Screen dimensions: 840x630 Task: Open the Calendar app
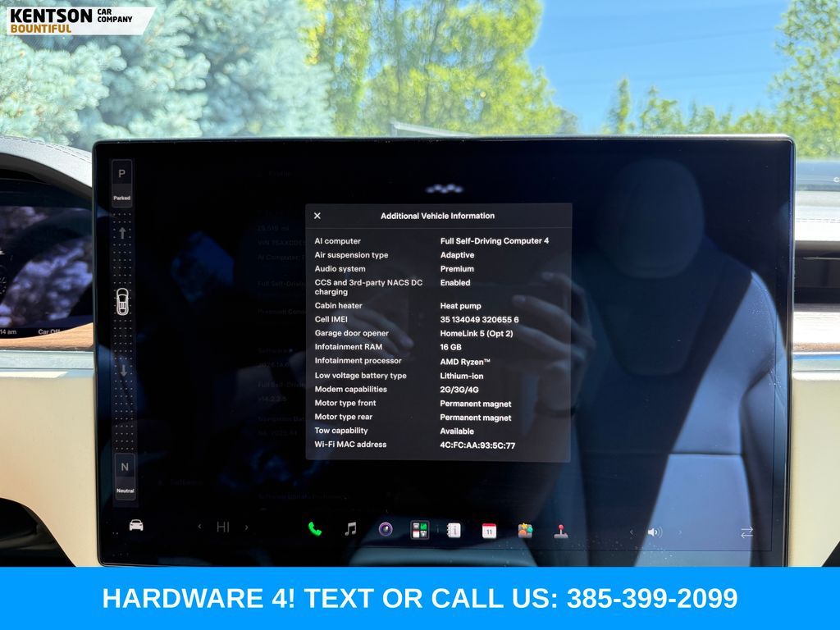(489, 531)
